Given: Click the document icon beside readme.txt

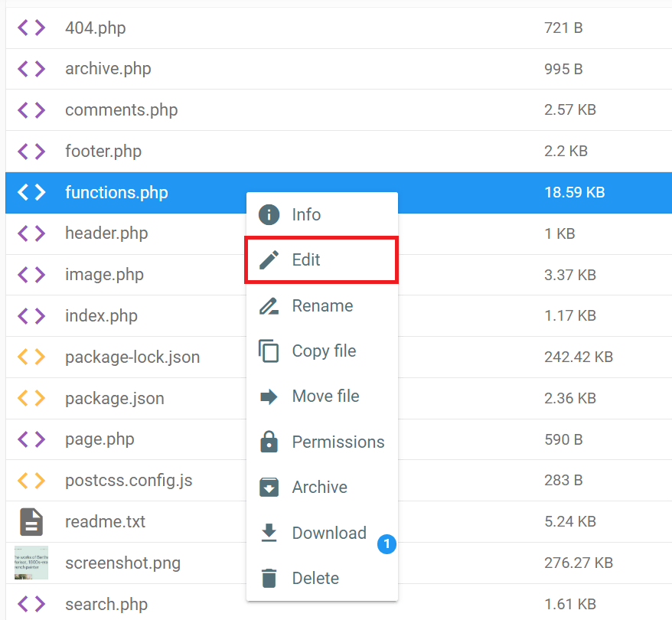Looking at the screenshot, I should [31, 521].
